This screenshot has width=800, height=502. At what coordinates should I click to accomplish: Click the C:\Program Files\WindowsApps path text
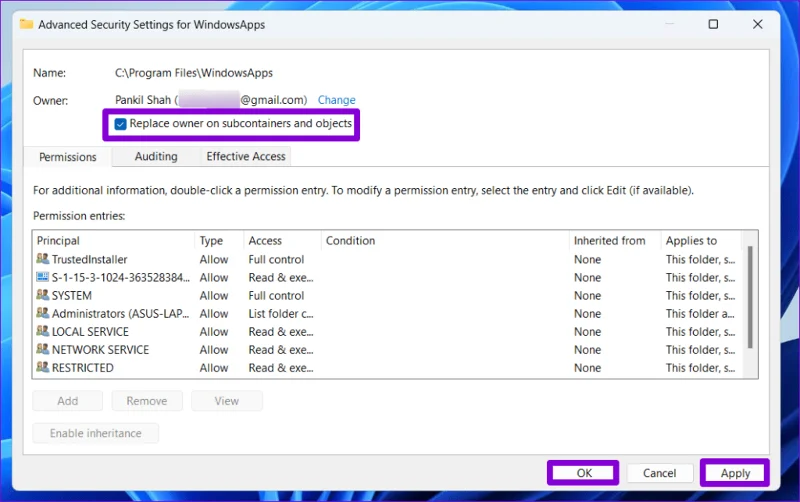194,73
